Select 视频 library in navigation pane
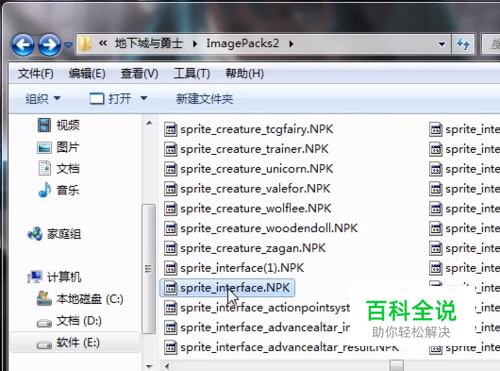The height and width of the screenshot is (371, 500). 59,125
